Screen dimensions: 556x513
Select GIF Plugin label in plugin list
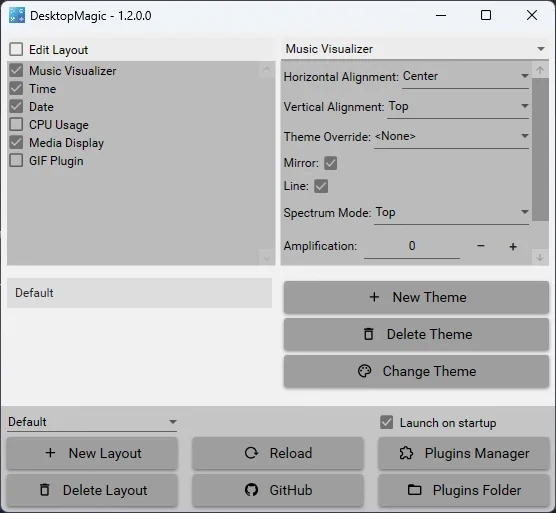tap(56, 161)
